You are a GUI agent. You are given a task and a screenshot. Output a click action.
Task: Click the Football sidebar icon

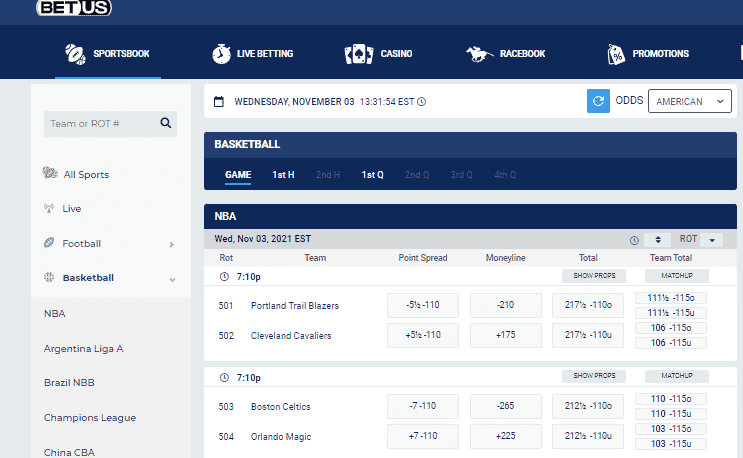pos(49,242)
